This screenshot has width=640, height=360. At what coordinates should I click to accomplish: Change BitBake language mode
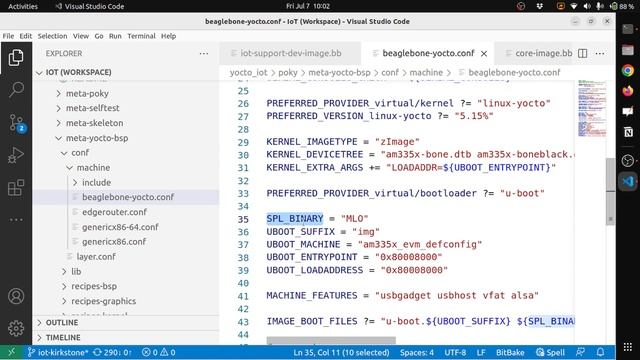(x=510, y=352)
